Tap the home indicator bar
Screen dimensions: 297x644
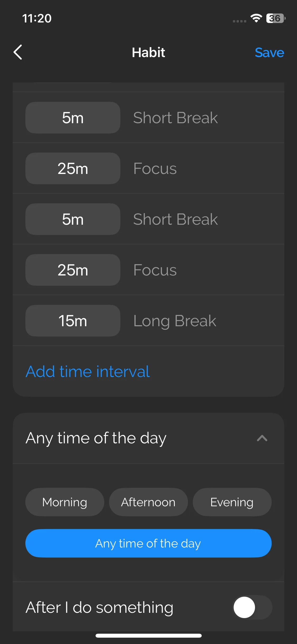(148, 636)
